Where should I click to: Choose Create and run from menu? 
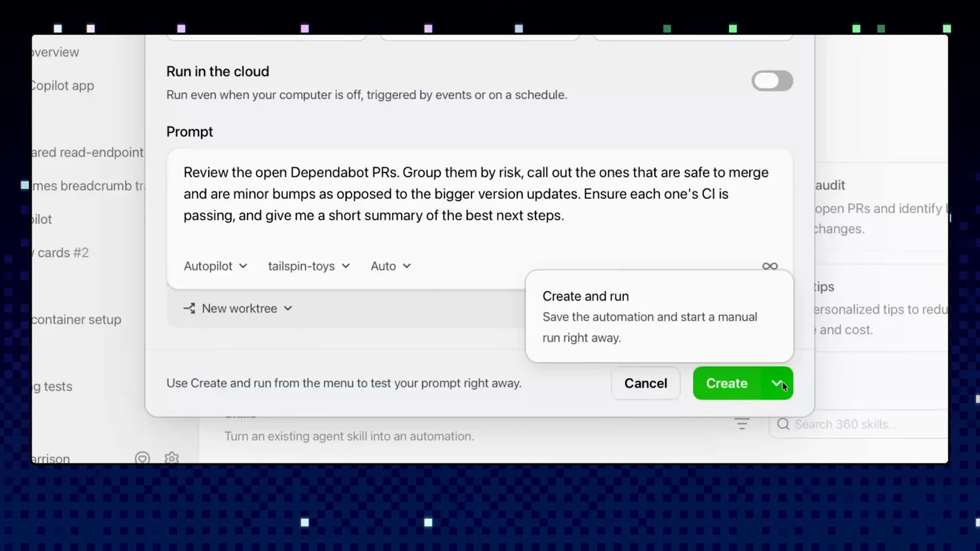[x=659, y=317]
